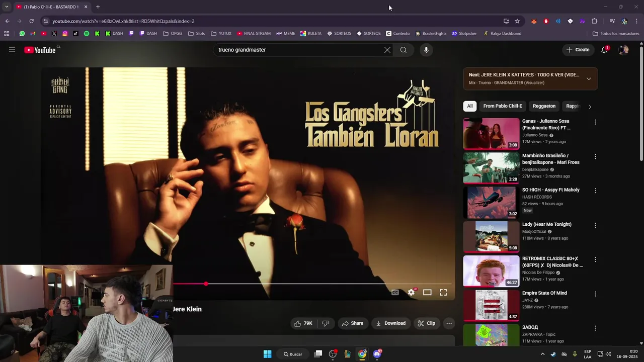
Task: Open the Slots bookmarks folder
Action: [197, 34]
